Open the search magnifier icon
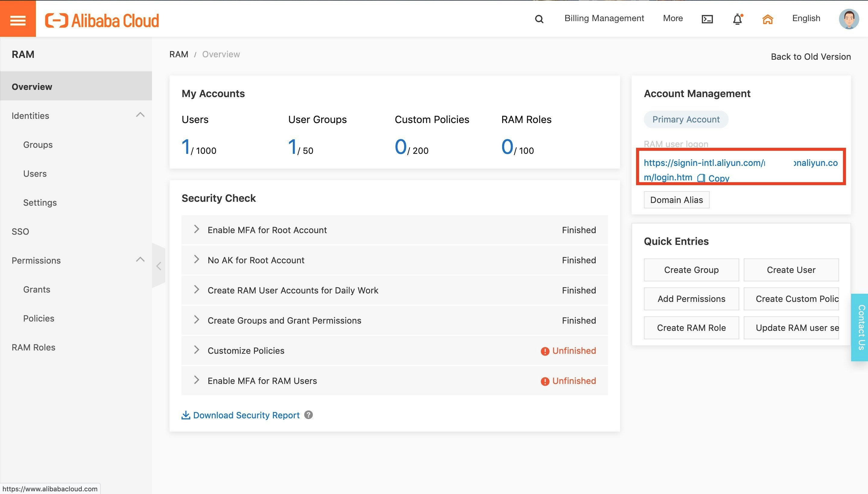Screen dimensions: 868x494 (x=539, y=19)
